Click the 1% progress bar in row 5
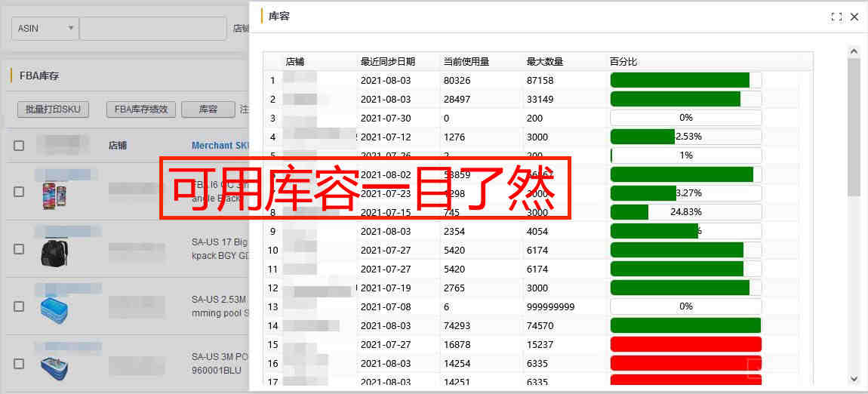Image resolution: width=868 pixels, height=394 pixels. point(686,155)
